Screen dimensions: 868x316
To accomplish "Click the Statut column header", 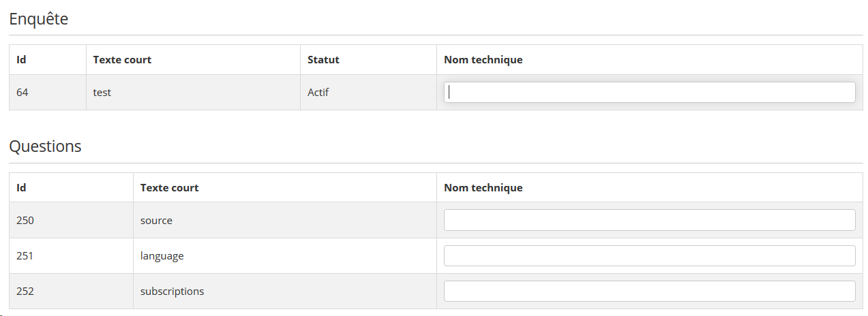I will click(x=323, y=60).
